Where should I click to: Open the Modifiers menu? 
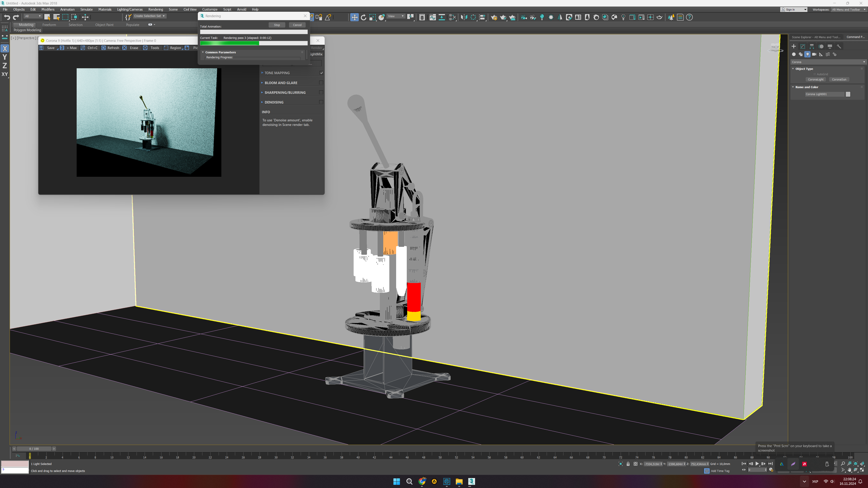[48, 9]
